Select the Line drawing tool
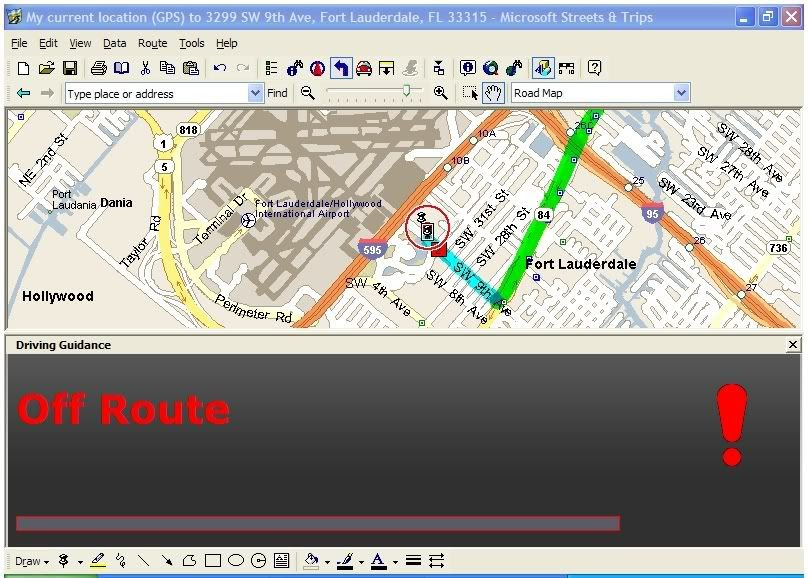Image resolution: width=808 pixels, height=578 pixels. point(144,560)
